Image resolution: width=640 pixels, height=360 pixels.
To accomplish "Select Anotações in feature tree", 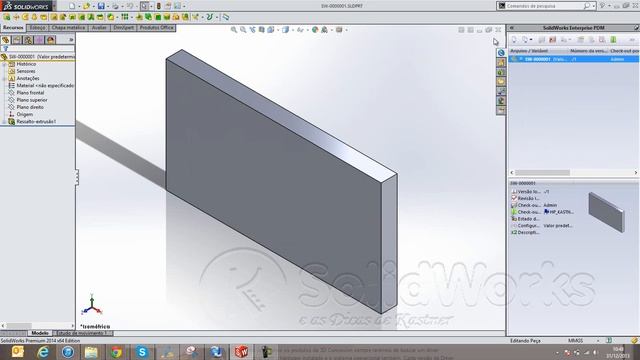I will 28,78.
